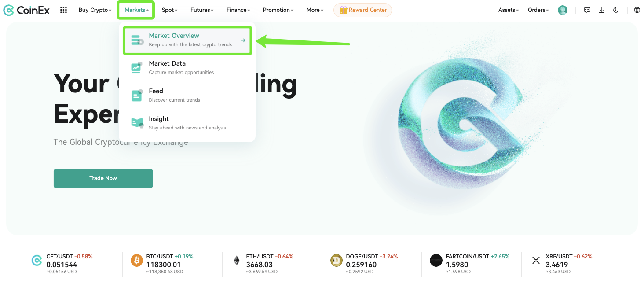Click the Trade Now button

(x=103, y=178)
